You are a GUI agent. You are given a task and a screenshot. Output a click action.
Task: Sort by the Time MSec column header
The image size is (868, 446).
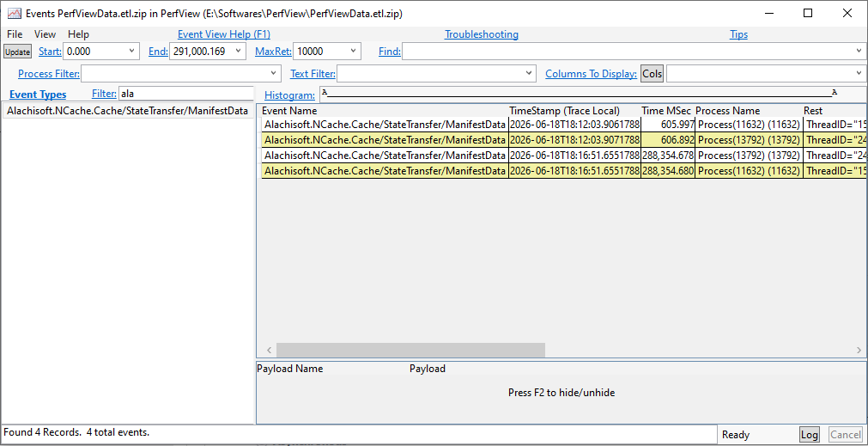coord(667,111)
